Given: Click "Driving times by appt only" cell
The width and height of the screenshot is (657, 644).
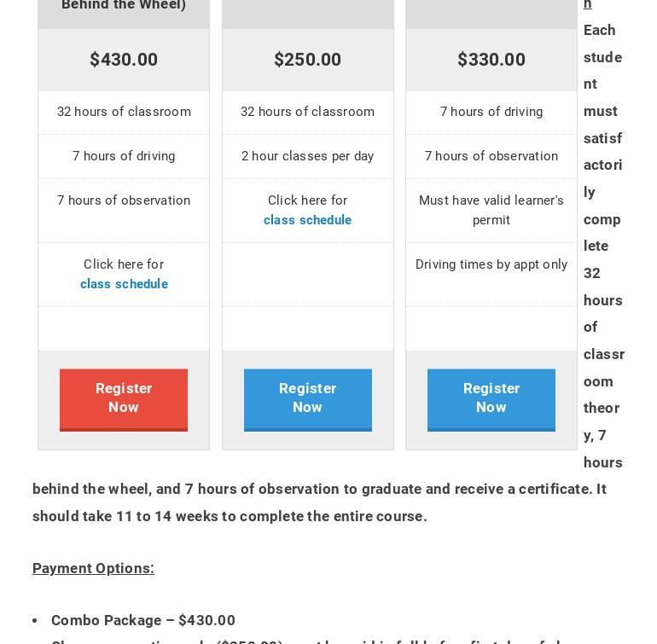Looking at the screenshot, I should coord(491,264).
